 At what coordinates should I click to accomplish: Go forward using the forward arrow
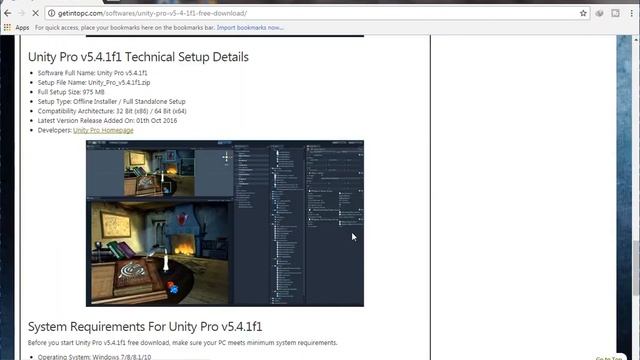pyautogui.click(x=21, y=13)
